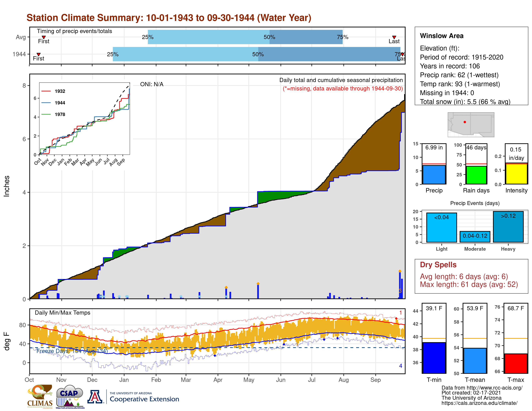This screenshot has height=411, width=532.
Task: Click the orange diamond above the late-September precip spike
Action: pyautogui.click(x=400, y=271)
